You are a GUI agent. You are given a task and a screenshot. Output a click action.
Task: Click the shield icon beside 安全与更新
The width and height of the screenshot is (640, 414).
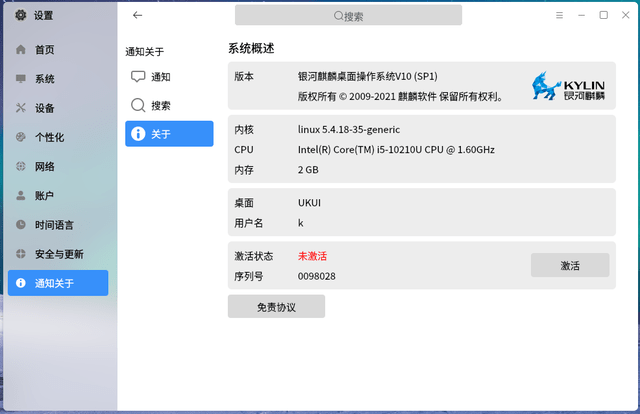coord(20,254)
